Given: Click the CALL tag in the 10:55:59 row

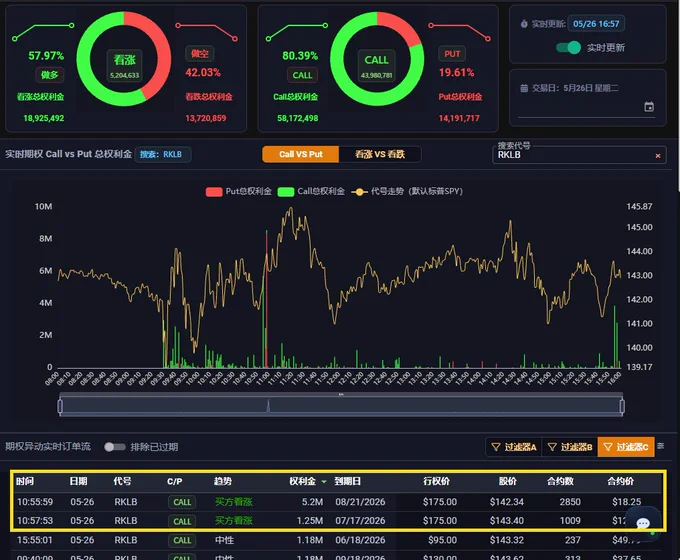Looking at the screenshot, I should [182, 502].
